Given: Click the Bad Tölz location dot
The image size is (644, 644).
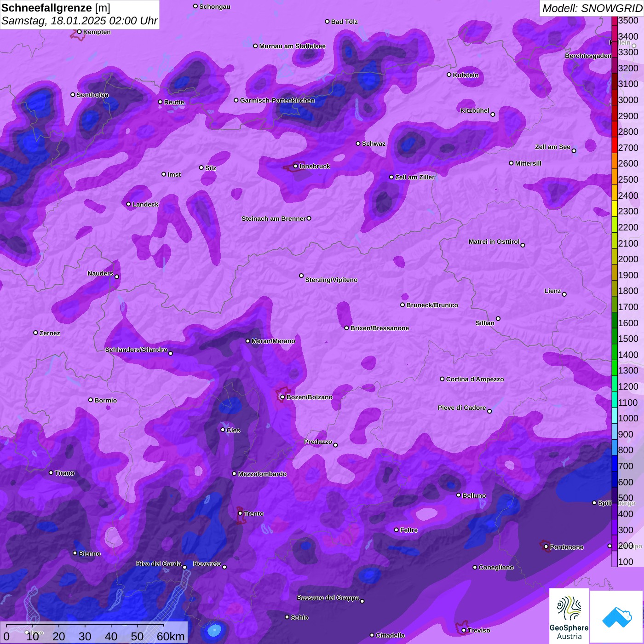Looking at the screenshot, I should click(327, 22).
